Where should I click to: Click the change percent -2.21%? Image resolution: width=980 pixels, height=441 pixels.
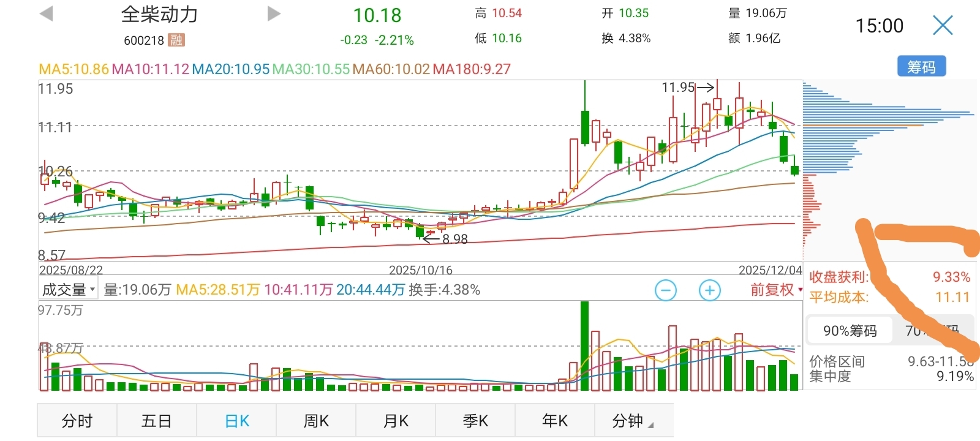point(394,40)
